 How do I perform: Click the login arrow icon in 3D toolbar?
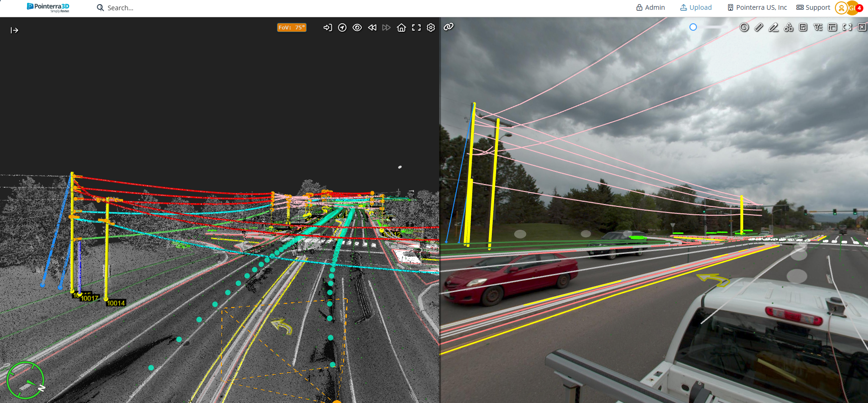tap(328, 27)
